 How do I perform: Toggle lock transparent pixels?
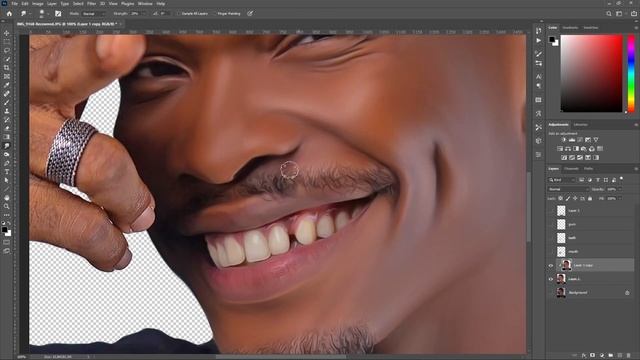[560, 198]
